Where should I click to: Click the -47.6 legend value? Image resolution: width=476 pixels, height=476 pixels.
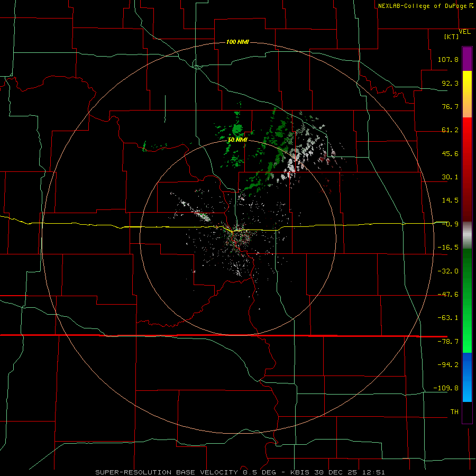point(448,295)
